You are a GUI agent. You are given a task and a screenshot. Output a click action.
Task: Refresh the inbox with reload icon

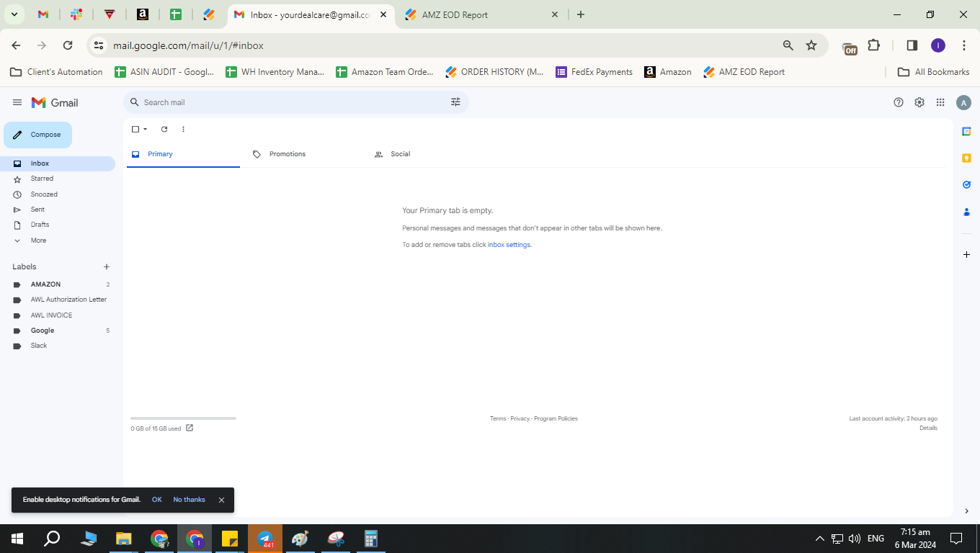164,130
